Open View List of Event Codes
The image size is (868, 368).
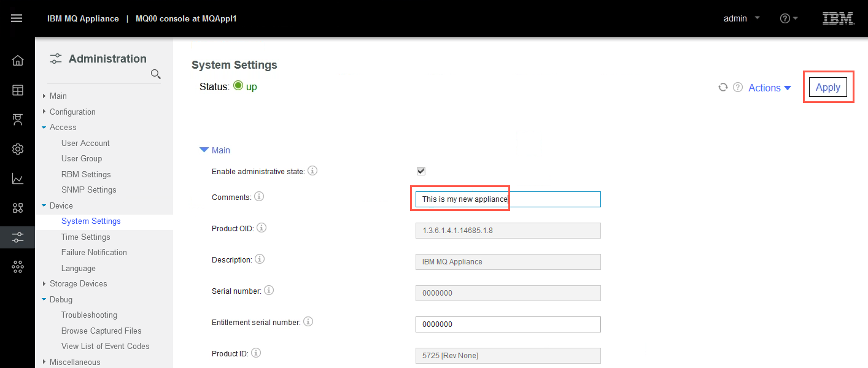(x=106, y=346)
